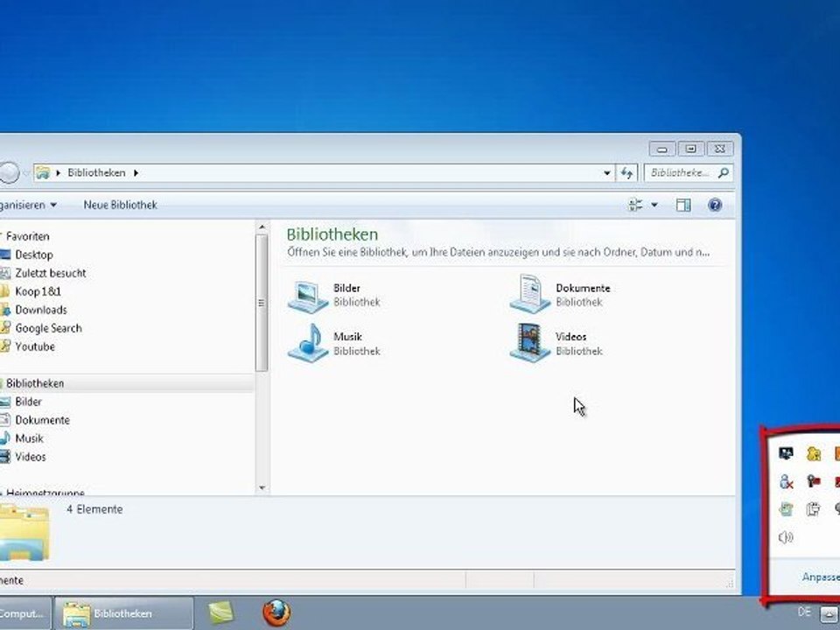
Task: Launch Firefox from the taskbar
Action: point(276,613)
